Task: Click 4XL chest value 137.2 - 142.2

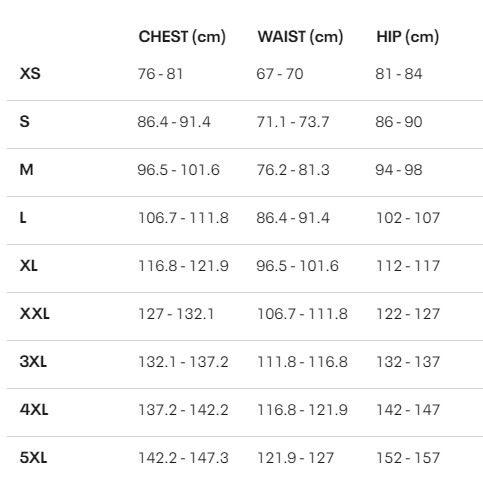Action: coord(183,410)
